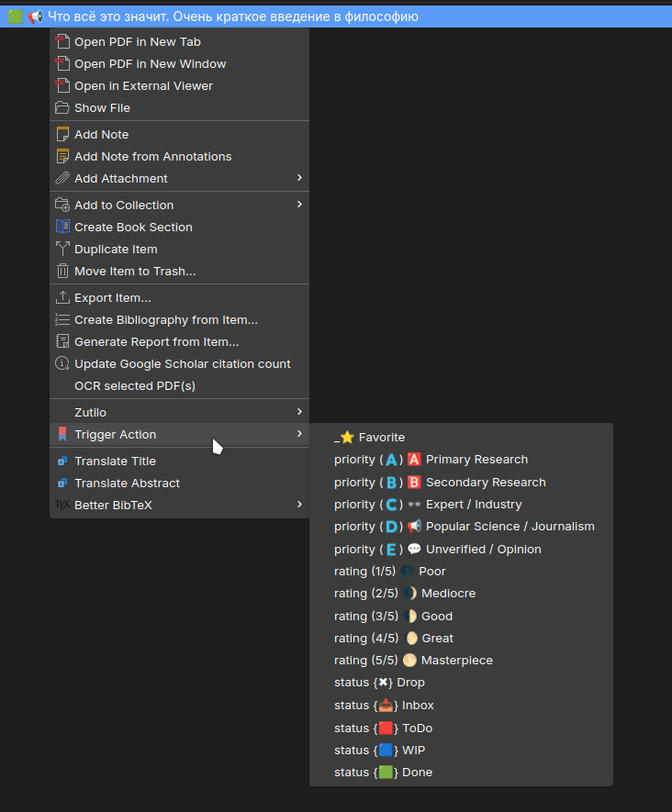Expand the Add to Collection submenu arrow
Screen dimensions: 672x812
pyautogui.click(x=299, y=205)
